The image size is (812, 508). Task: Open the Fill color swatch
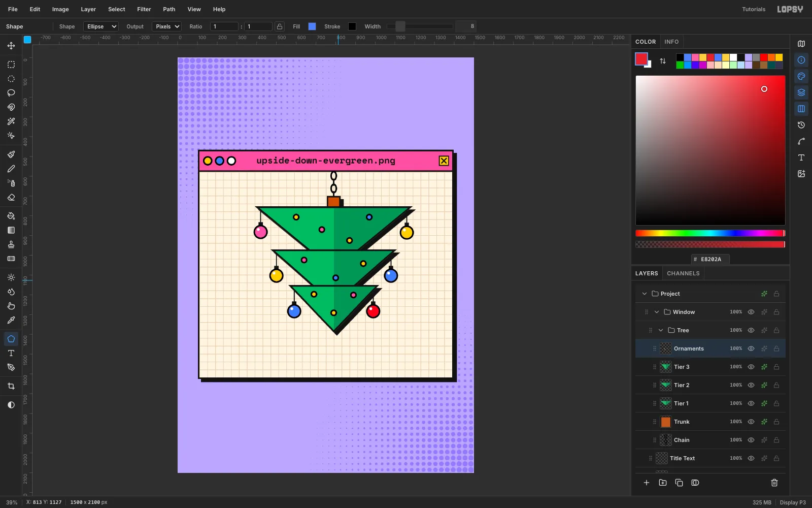pos(312,26)
